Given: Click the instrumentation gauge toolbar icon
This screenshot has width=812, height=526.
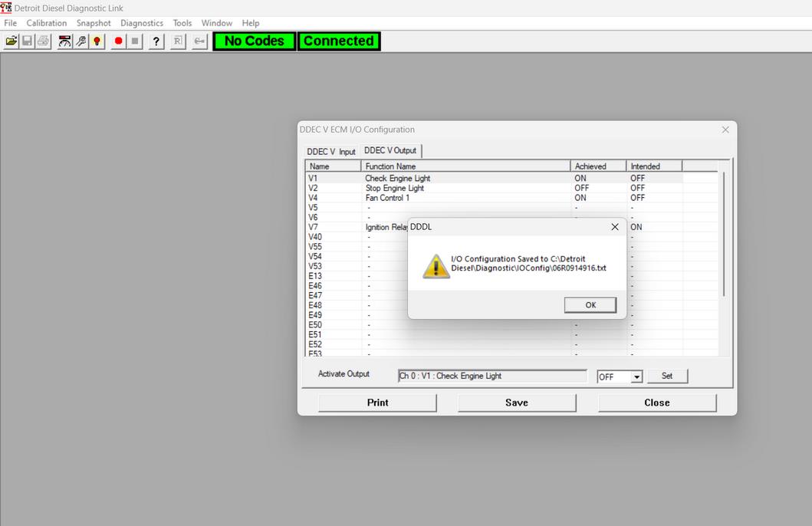Looking at the screenshot, I should tap(65, 41).
